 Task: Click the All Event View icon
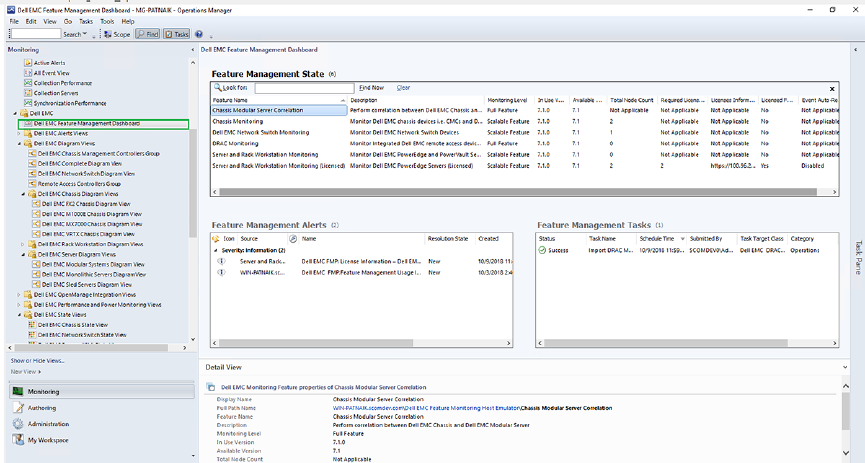[28, 73]
